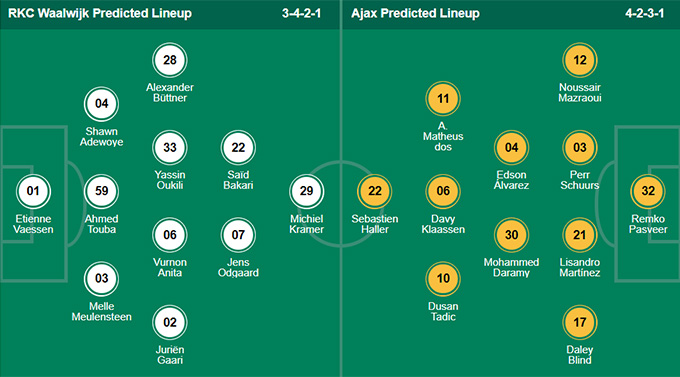Image resolution: width=680 pixels, height=377 pixels.
Task: Click Michiel Kramer's number 29 badge
Action: (x=306, y=191)
